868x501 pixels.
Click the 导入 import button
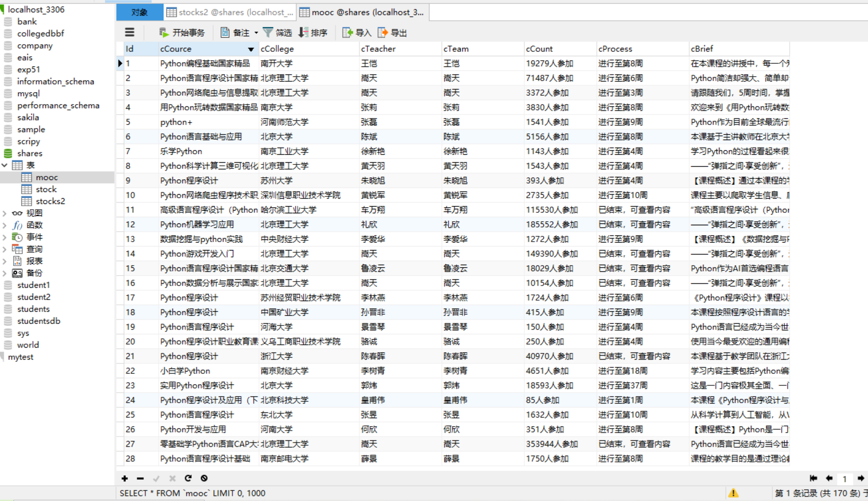click(357, 32)
